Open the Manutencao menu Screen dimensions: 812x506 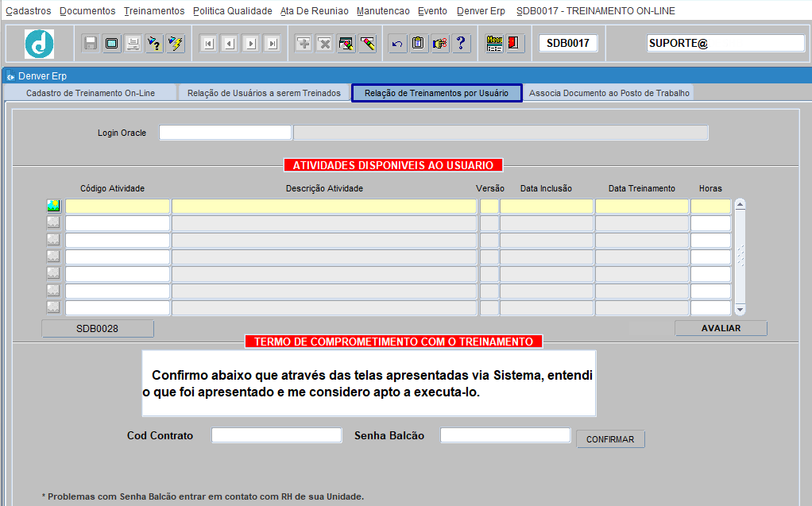[383, 11]
